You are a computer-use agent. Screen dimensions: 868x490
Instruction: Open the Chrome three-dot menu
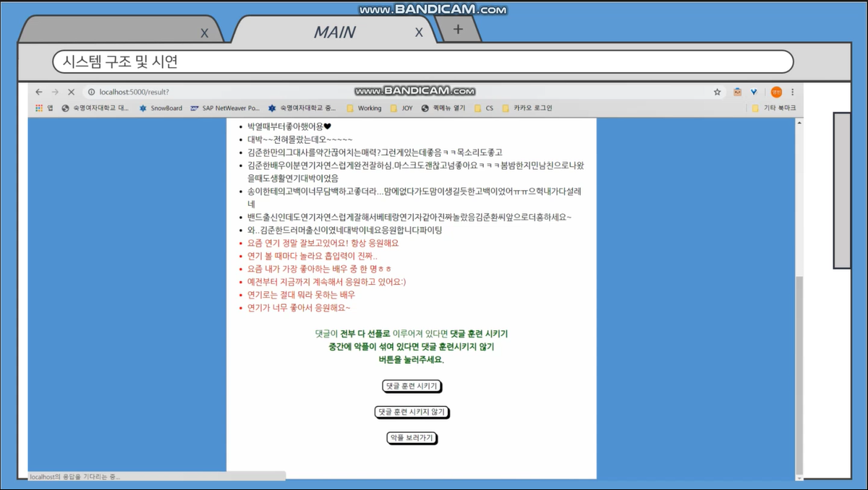792,92
